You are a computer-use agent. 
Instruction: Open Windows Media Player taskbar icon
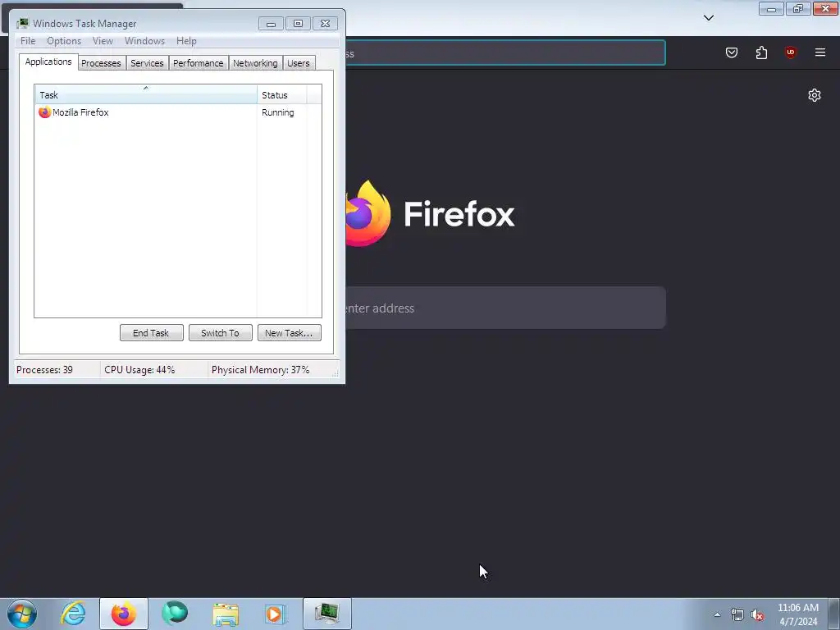[276, 614]
